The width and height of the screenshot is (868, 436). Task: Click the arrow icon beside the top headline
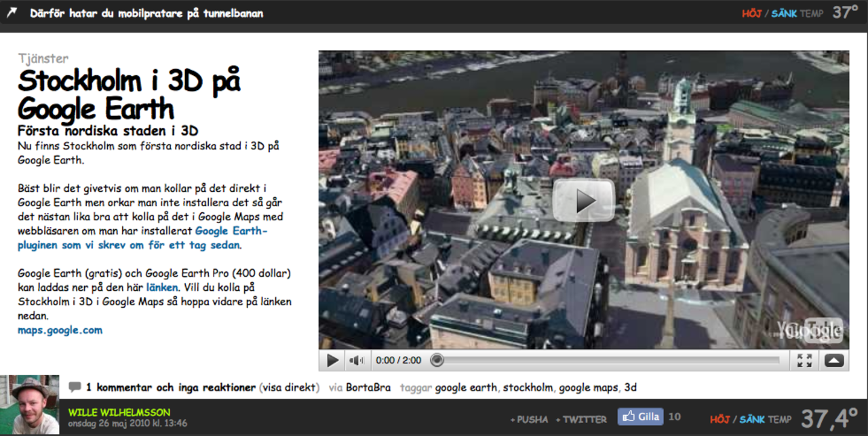click(12, 13)
